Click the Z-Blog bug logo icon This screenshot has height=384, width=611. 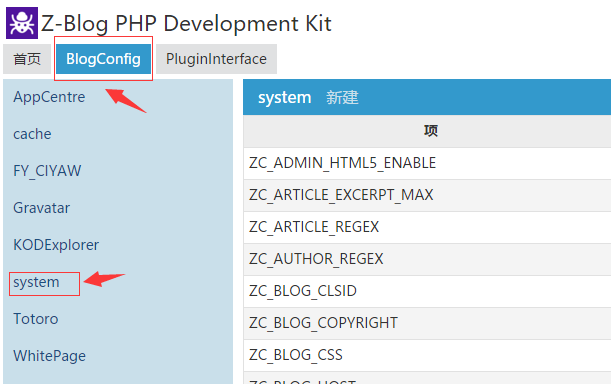pyautogui.click(x=22, y=23)
